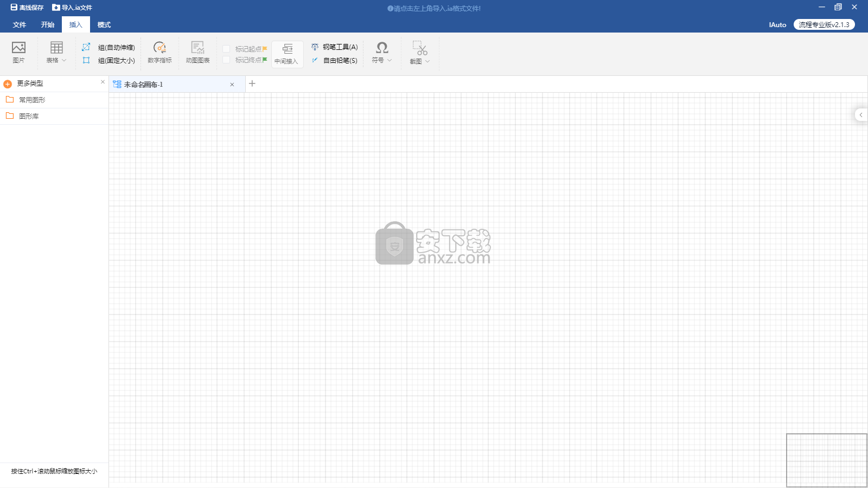Insert a 数字指标 indicator

(x=159, y=53)
